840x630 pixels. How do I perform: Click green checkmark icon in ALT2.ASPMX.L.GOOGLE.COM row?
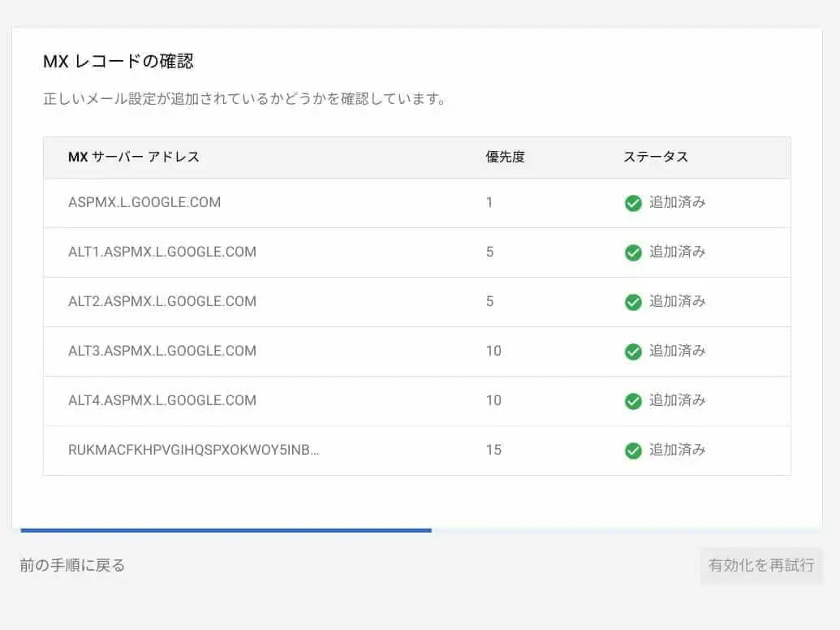point(633,302)
